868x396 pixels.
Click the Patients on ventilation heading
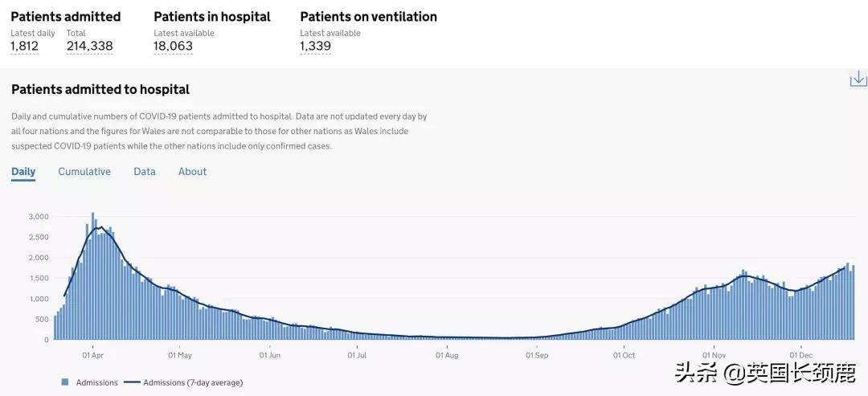(368, 17)
